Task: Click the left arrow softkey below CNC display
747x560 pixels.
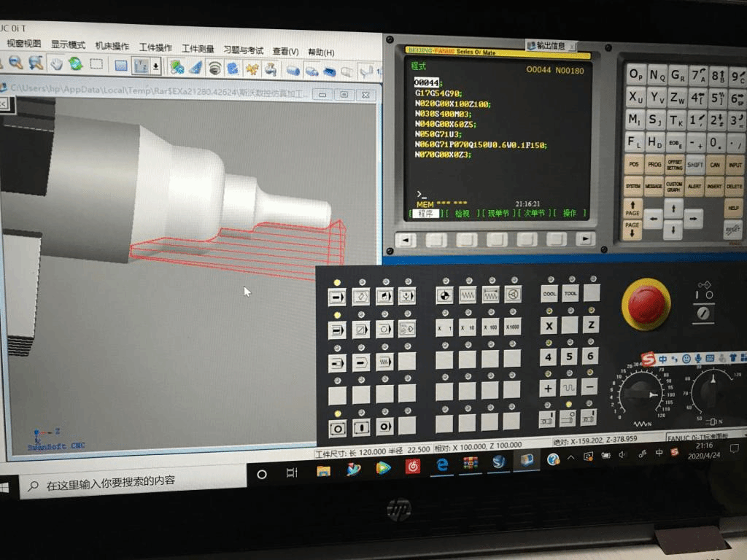Action: pyautogui.click(x=406, y=240)
